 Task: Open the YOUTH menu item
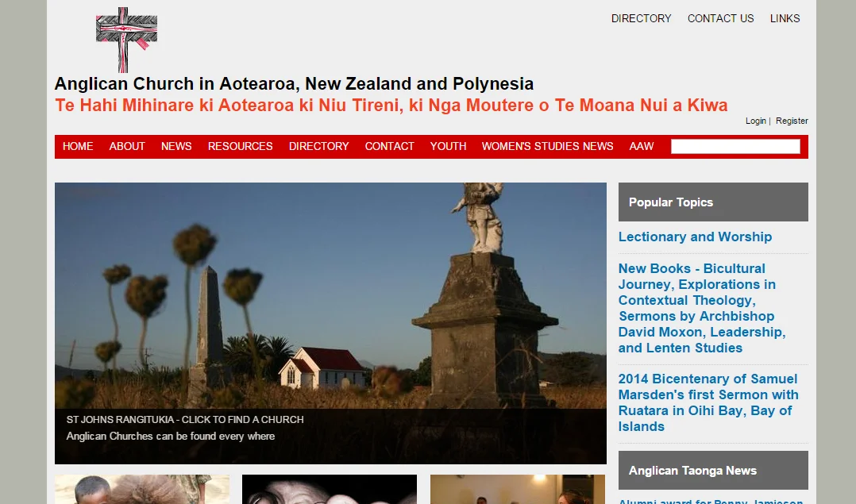point(448,146)
